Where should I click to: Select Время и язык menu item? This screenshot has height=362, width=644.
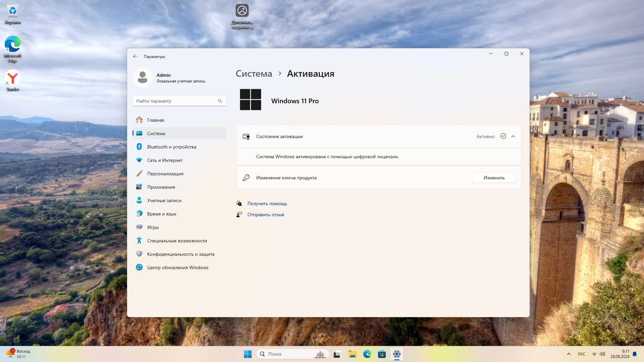pyautogui.click(x=161, y=214)
